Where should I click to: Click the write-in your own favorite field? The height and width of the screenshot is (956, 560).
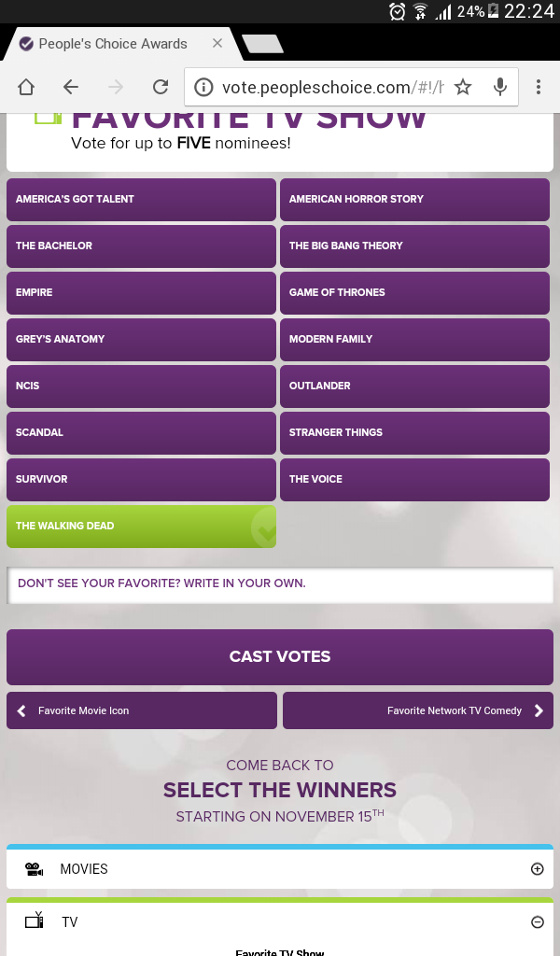click(280, 584)
